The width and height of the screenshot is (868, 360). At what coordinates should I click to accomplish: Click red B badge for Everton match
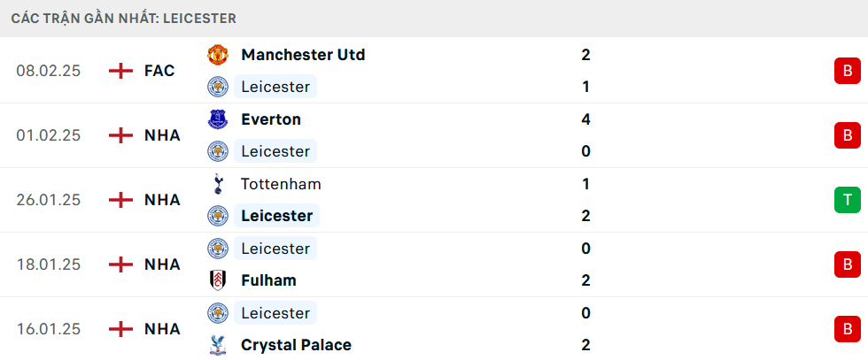(847, 135)
